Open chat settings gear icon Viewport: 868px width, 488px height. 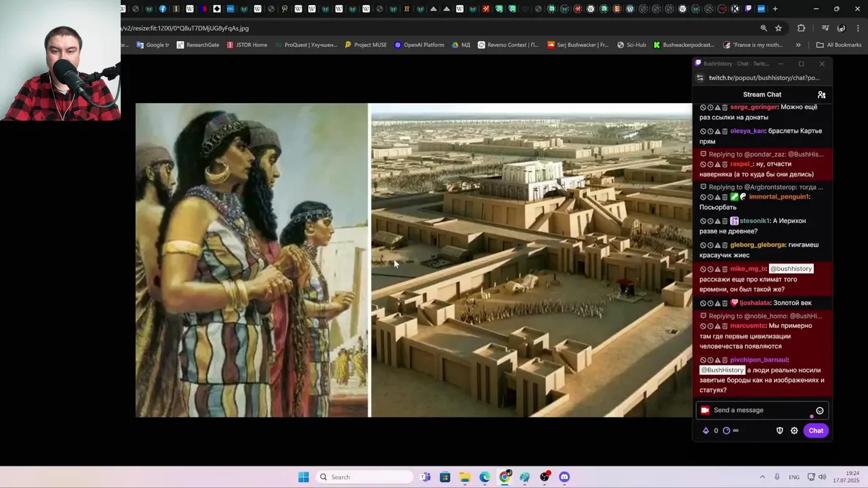(x=794, y=430)
